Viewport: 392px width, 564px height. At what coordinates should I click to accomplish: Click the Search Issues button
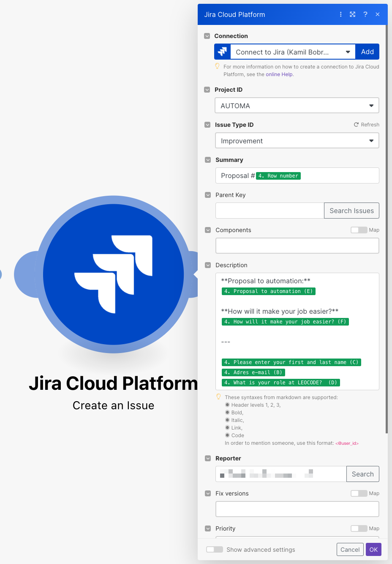[x=351, y=211]
